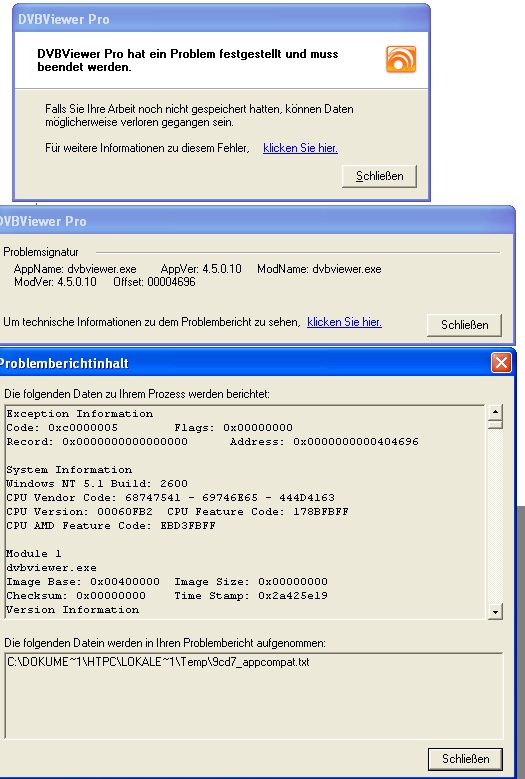Click the 'Module 1' line in the report text
The height and width of the screenshot is (779, 525).
click(x=33, y=553)
